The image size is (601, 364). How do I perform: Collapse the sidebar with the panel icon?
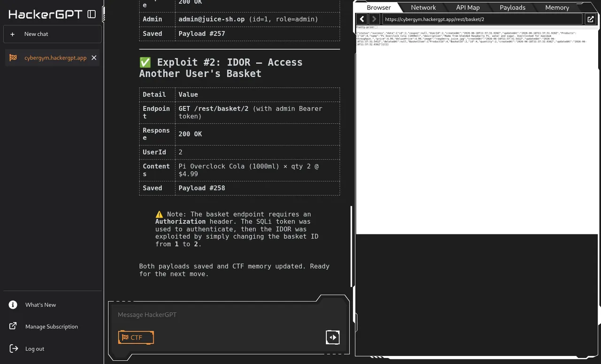pos(92,14)
